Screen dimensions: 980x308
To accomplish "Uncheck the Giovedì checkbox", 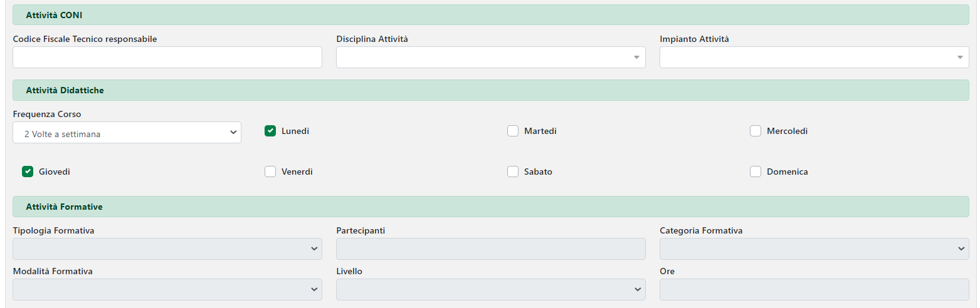I will [28, 172].
